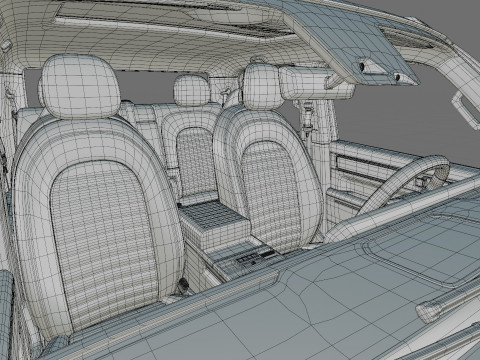Viewport: 480px width, 360px height.
Task: Select the nearest front seat backrest cushion
Action: click(103, 243)
